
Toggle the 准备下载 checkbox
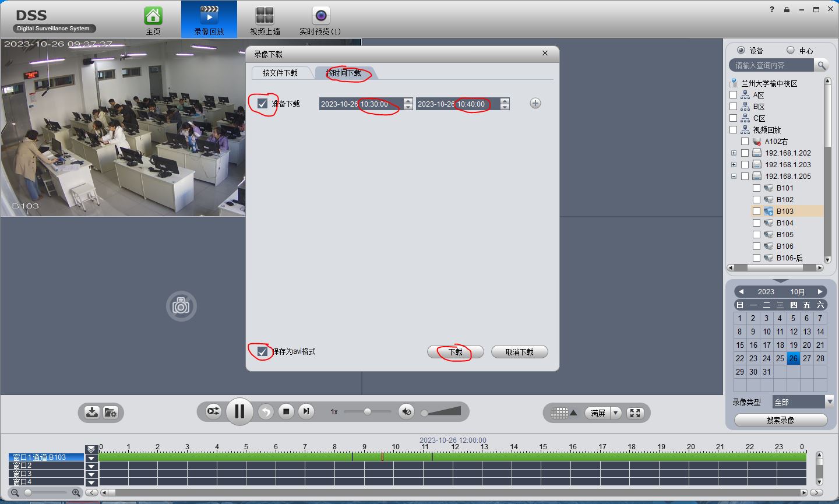(x=262, y=104)
